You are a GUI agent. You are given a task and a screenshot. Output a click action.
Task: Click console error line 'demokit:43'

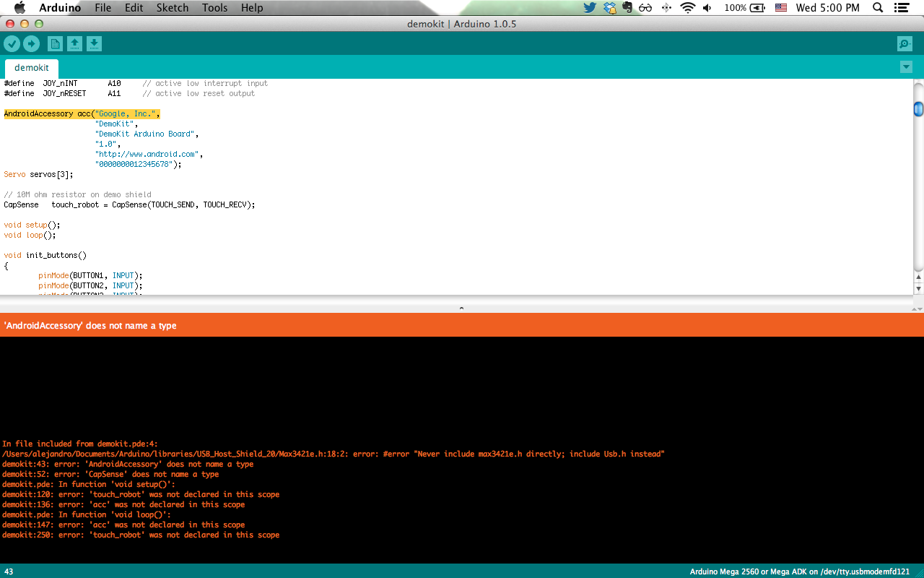coord(128,465)
